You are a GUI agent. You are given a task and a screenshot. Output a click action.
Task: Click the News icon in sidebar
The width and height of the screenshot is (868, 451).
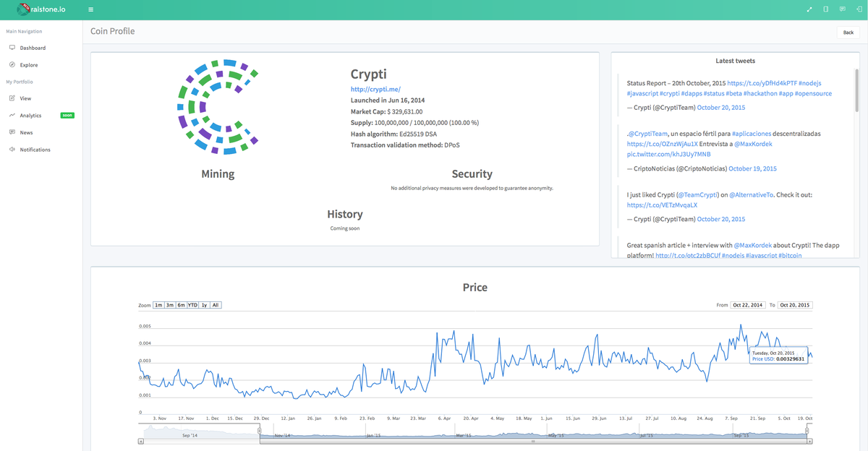[12, 132]
